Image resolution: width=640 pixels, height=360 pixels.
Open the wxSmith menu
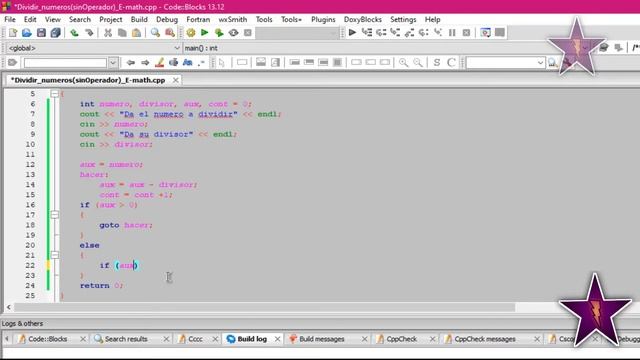coord(233,20)
